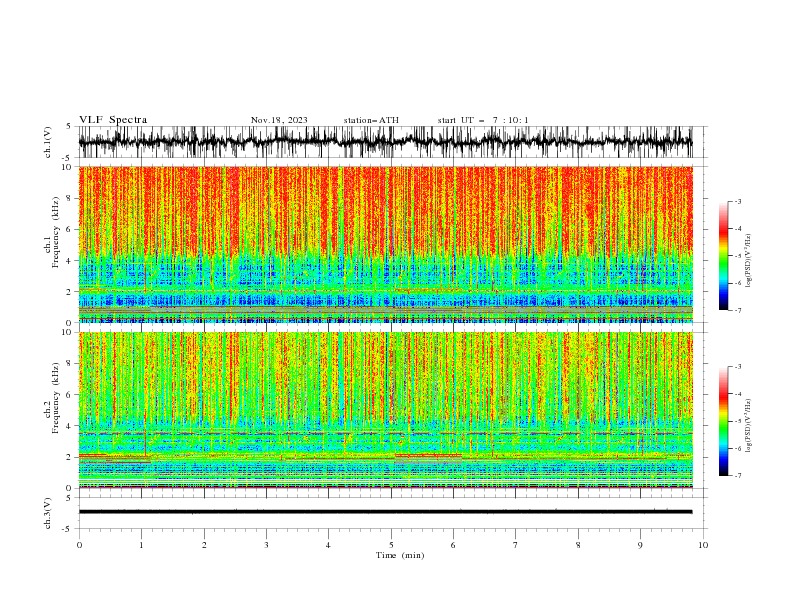Click the time axis tick label "10"
The height and width of the screenshot is (612, 792).
point(703,545)
